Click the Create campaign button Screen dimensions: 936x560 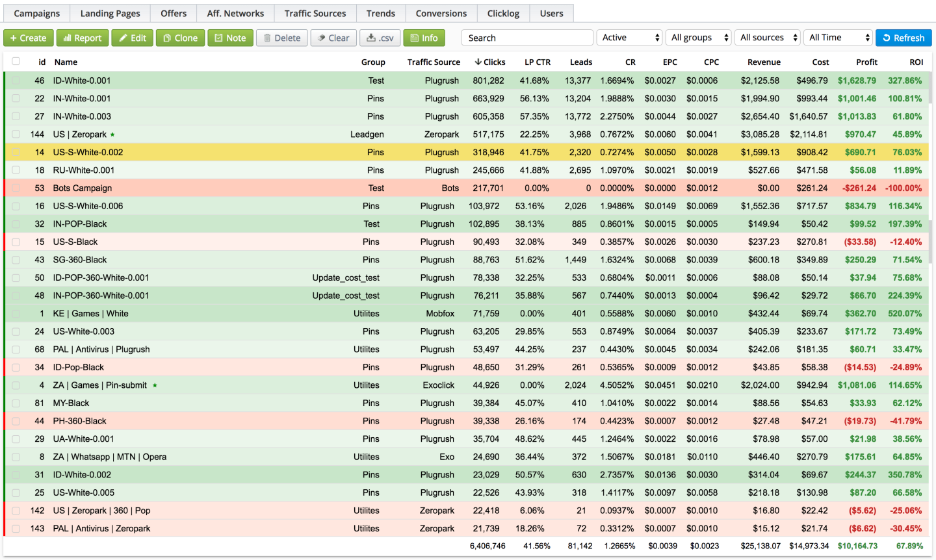[29, 38]
